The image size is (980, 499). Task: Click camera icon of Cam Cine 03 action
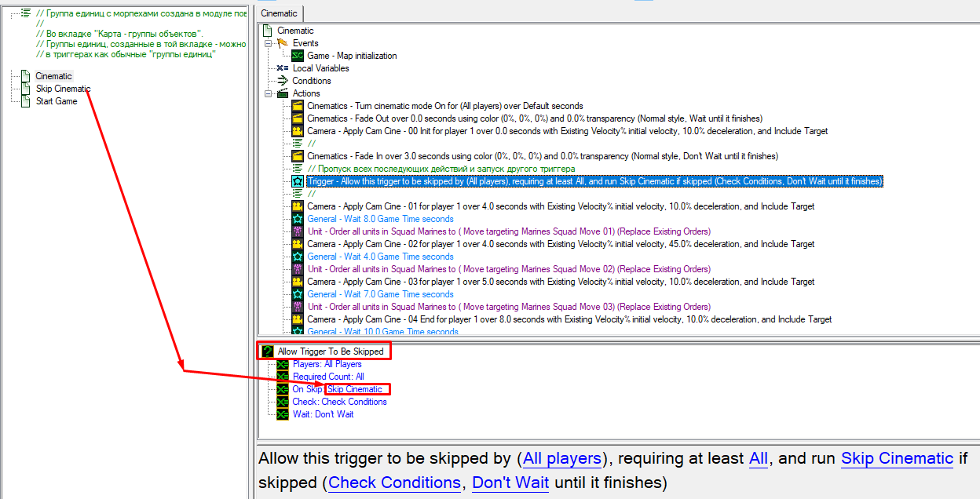coord(298,282)
